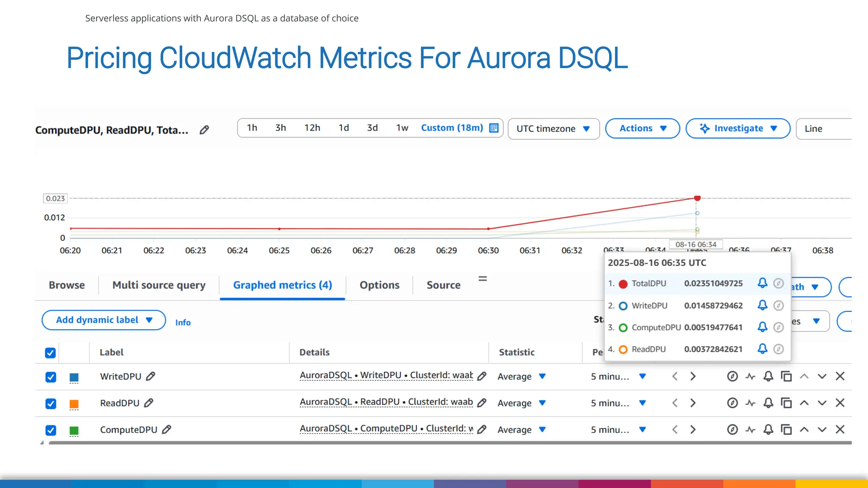Expand Add dynamic label dropdown
The height and width of the screenshot is (488, 868).
click(104, 320)
